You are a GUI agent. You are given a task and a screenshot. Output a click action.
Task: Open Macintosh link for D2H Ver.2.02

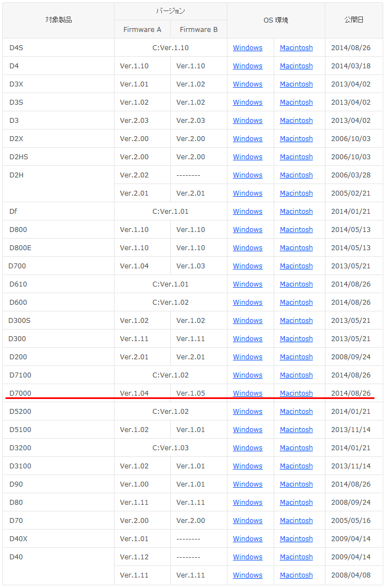point(296,175)
